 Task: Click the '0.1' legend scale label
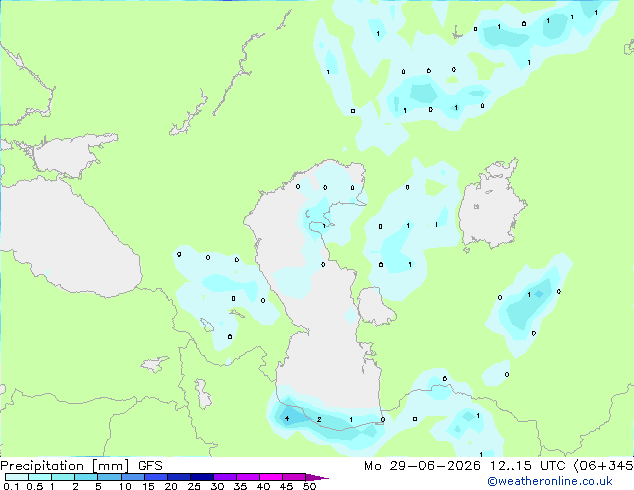[x=11, y=486]
